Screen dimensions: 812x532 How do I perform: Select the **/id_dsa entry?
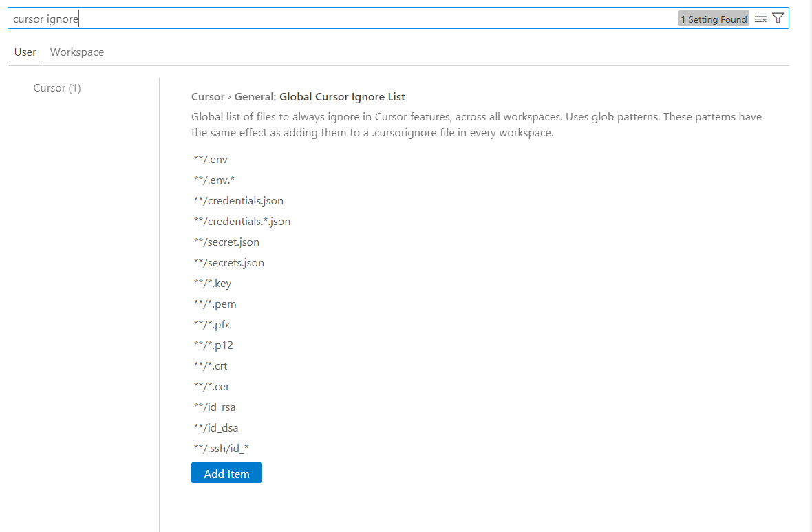[x=216, y=428]
